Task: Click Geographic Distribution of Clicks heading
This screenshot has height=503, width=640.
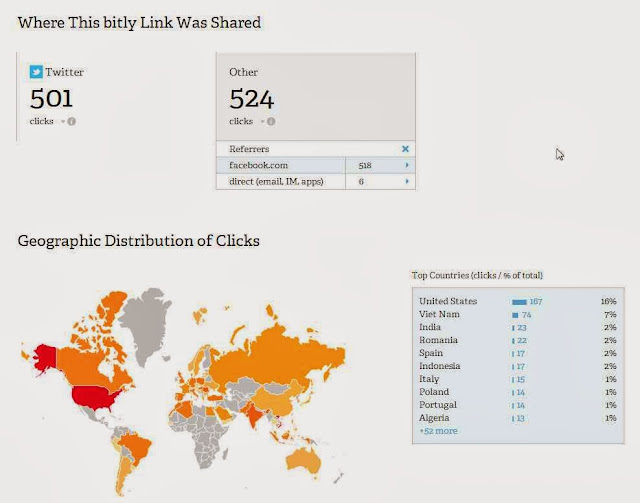Action: 139,241
